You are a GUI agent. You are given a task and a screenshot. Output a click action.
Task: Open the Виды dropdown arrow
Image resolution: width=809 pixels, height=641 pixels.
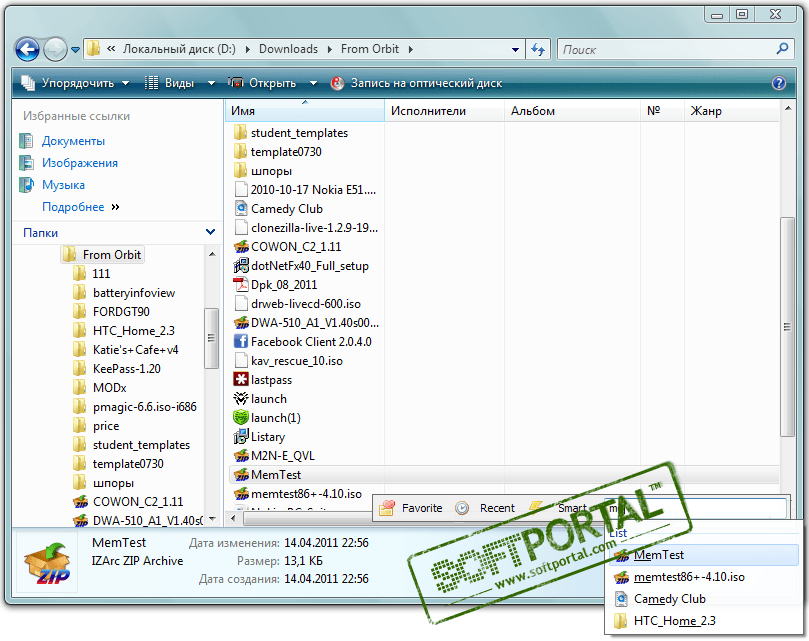tap(211, 83)
